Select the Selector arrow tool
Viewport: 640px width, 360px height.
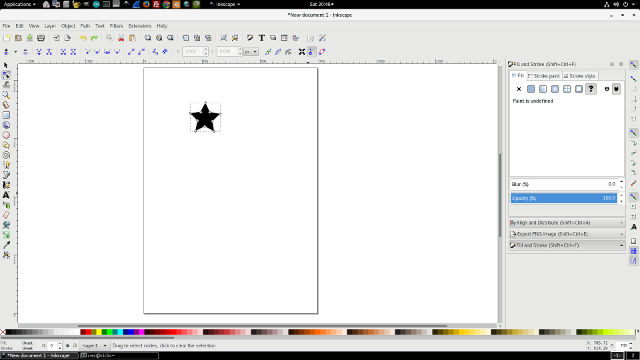pyautogui.click(x=6, y=65)
